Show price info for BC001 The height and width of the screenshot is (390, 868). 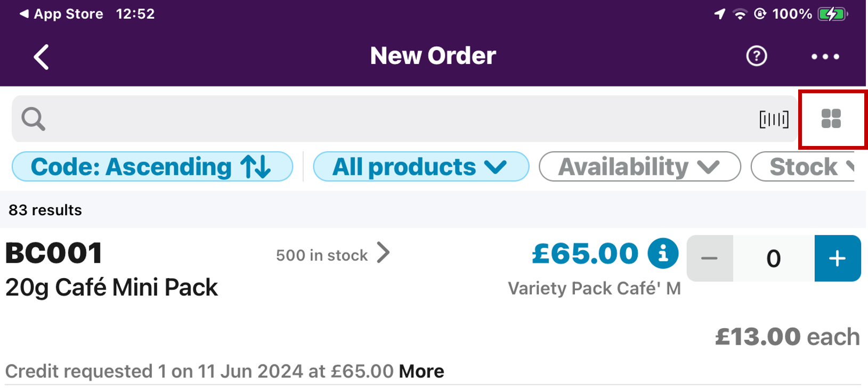pyautogui.click(x=663, y=253)
